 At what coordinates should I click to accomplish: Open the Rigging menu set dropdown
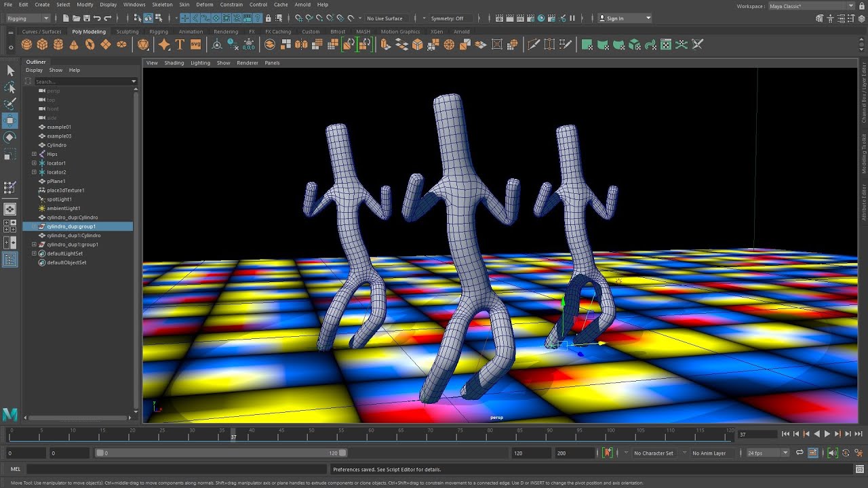pyautogui.click(x=28, y=18)
